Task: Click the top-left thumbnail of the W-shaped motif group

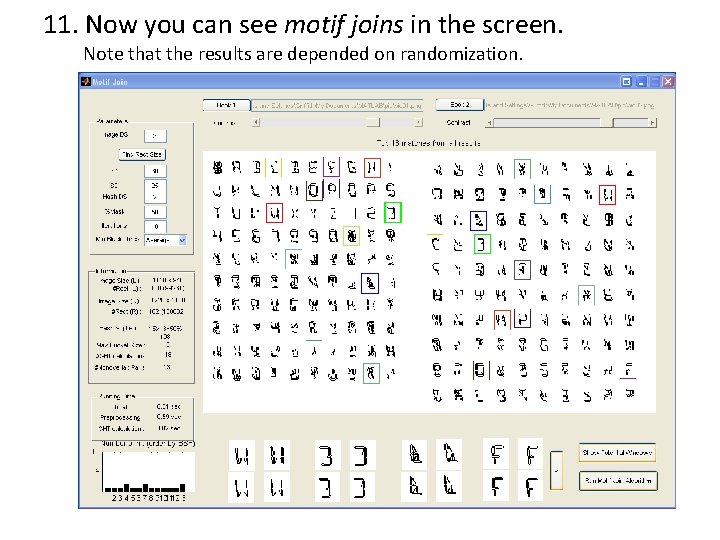Action: [x=242, y=455]
